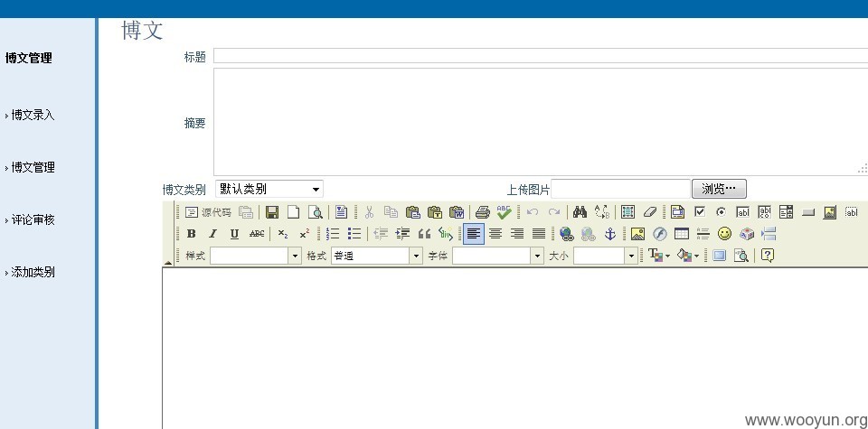Insert an Image Button form element
868x429 pixels.
(x=829, y=212)
